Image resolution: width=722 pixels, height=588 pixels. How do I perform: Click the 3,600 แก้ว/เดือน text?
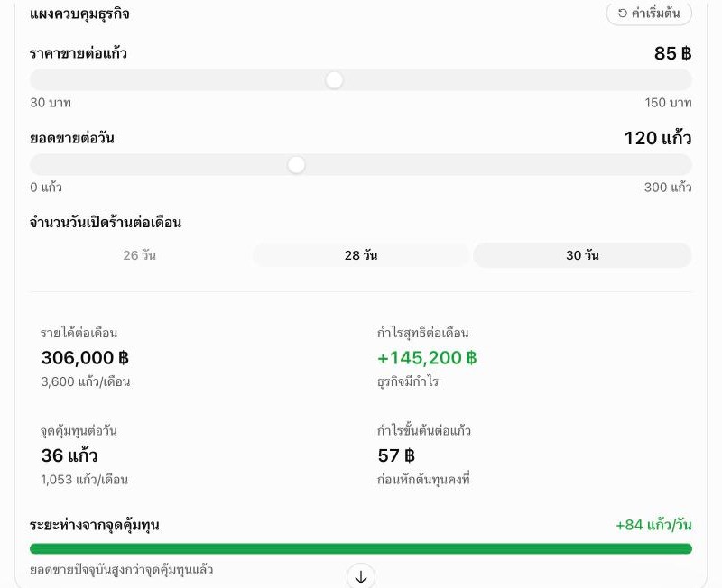coord(86,381)
